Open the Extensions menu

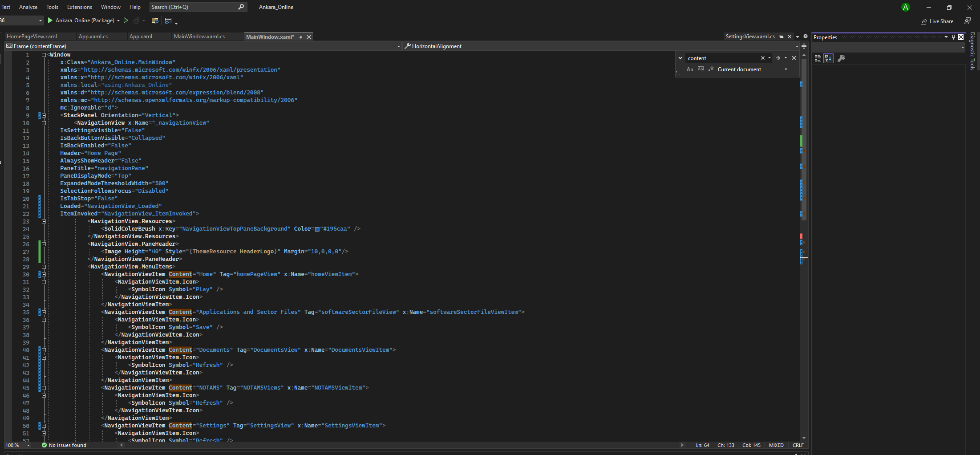point(80,7)
